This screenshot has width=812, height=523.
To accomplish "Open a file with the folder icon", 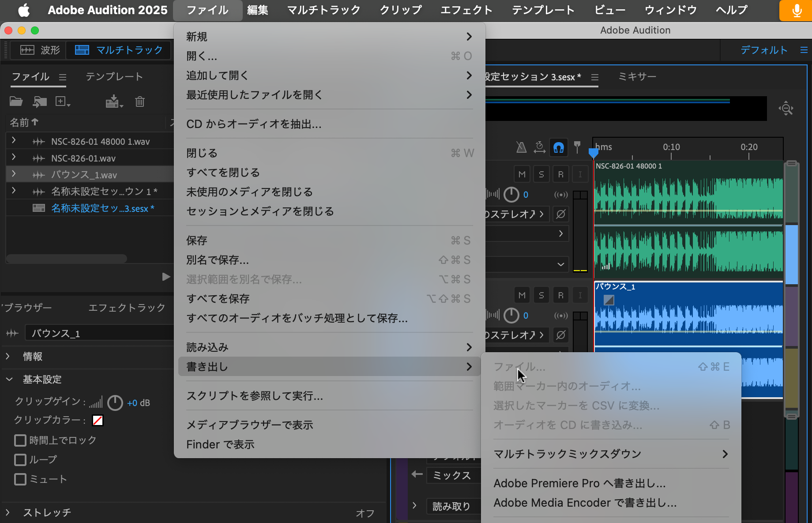I will coord(16,101).
